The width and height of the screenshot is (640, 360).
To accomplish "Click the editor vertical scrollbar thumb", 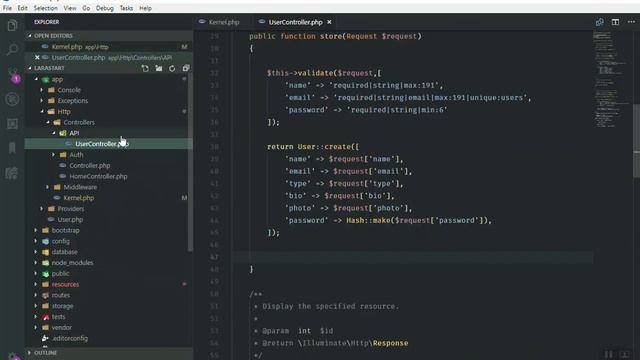I will tap(636, 141).
